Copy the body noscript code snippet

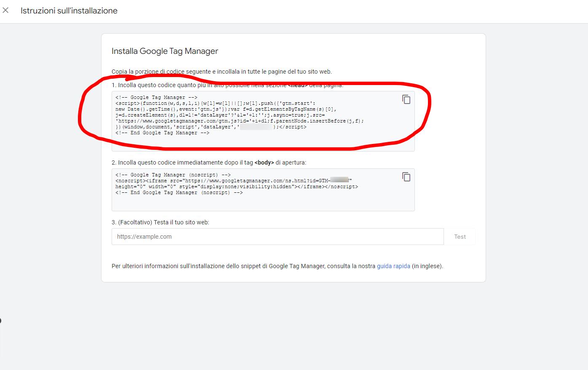[x=406, y=177]
